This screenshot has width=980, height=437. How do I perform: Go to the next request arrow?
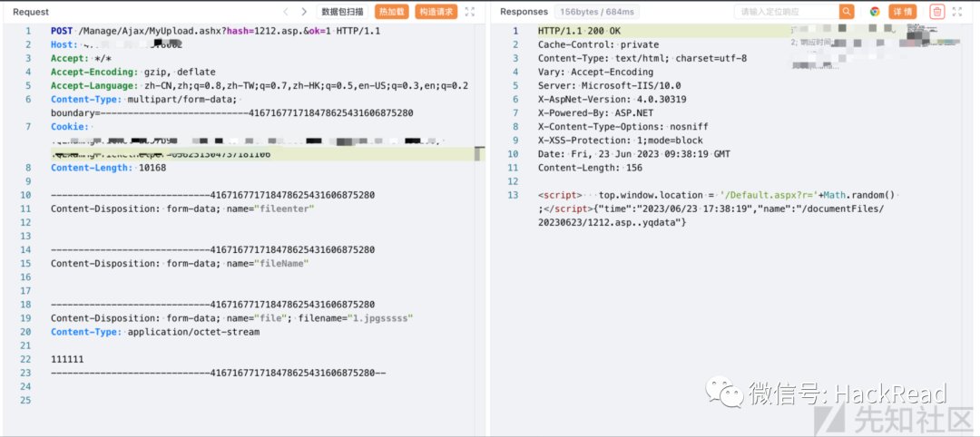pos(304,11)
